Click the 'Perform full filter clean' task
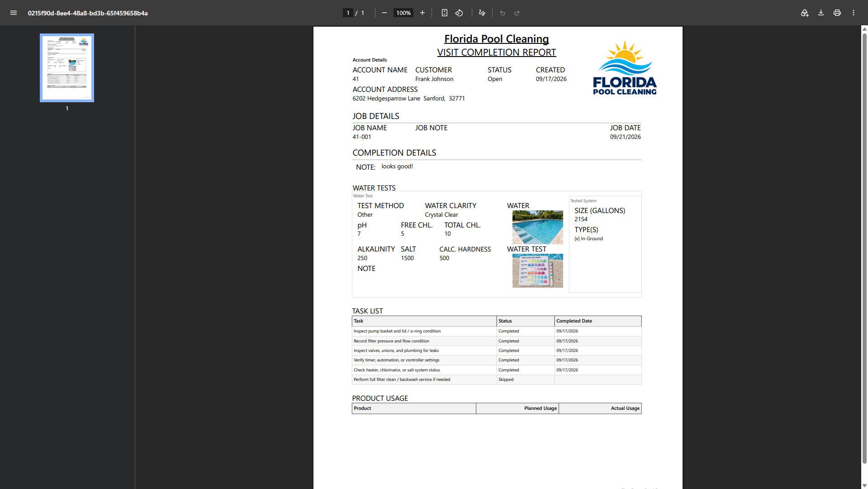The height and width of the screenshot is (489, 868). pyautogui.click(x=402, y=380)
